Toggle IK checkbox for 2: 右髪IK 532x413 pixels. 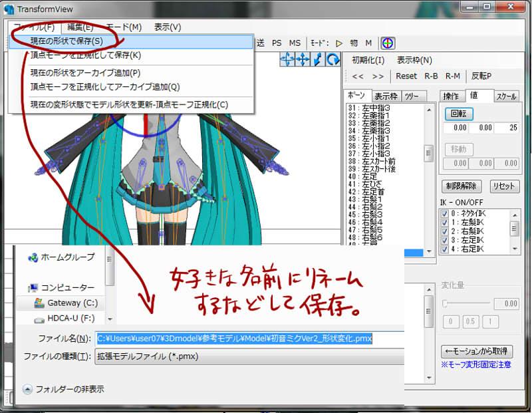444,231
